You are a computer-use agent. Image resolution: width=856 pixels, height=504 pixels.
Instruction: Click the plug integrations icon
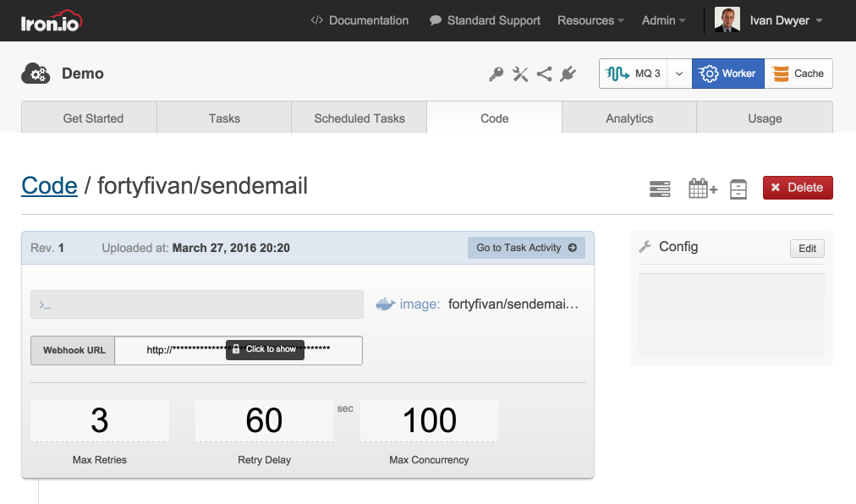pos(568,74)
